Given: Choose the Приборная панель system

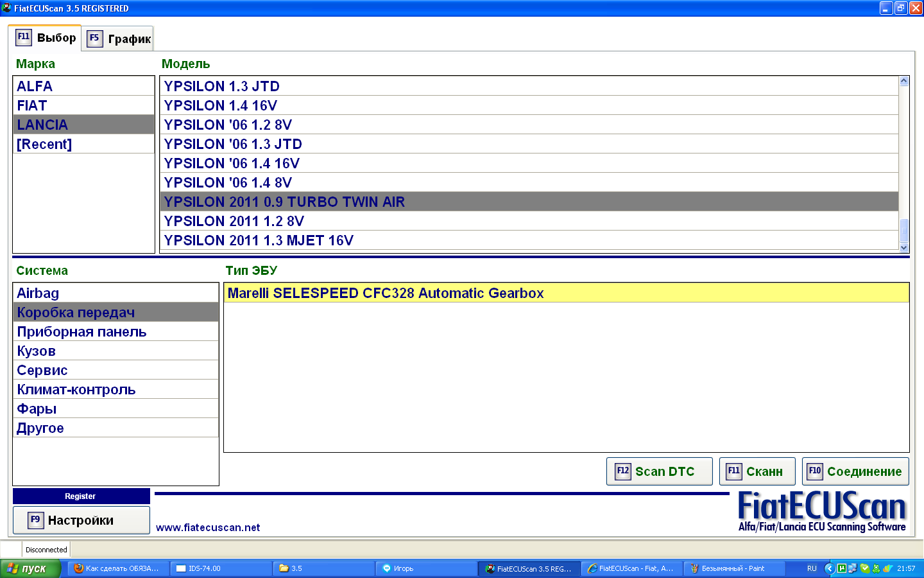Looking at the screenshot, I should pos(116,331).
